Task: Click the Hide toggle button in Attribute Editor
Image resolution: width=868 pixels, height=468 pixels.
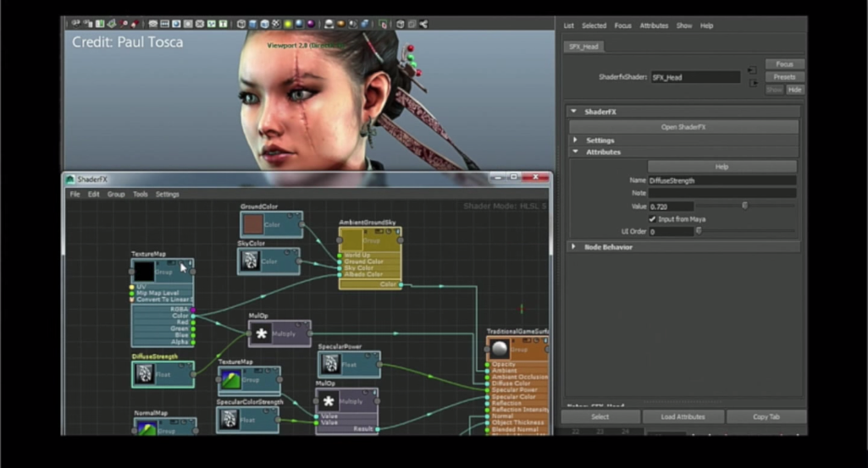Action: point(794,90)
